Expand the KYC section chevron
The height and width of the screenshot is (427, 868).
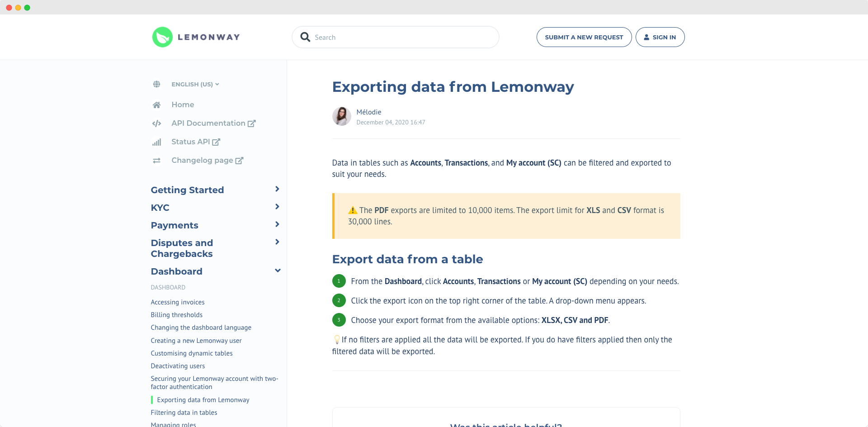277,207
